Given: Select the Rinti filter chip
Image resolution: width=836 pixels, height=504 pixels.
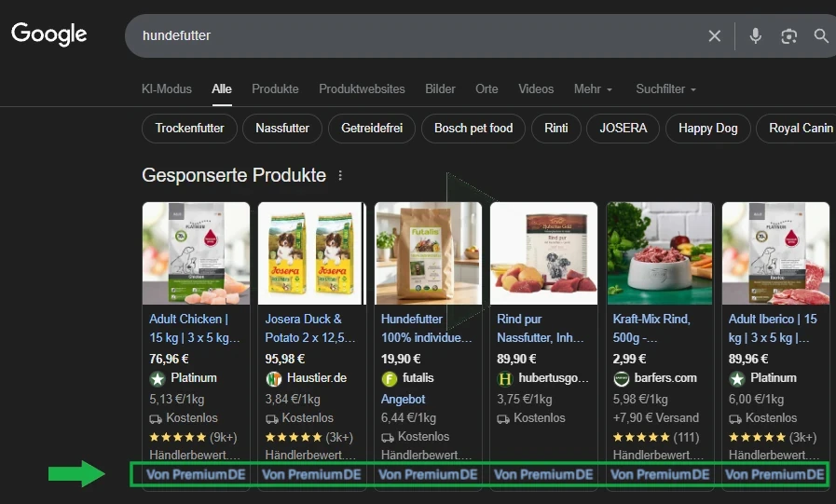Looking at the screenshot, I should [x=556, y=129].
